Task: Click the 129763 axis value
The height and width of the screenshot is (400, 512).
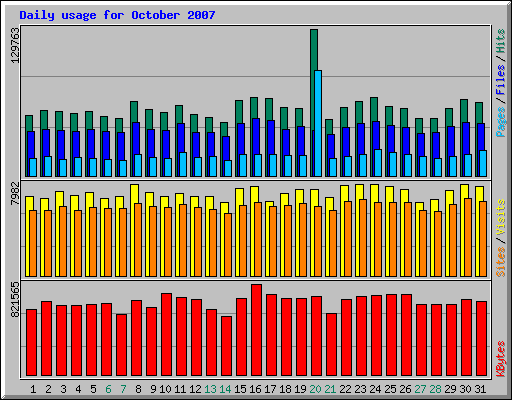Action: 15,45
